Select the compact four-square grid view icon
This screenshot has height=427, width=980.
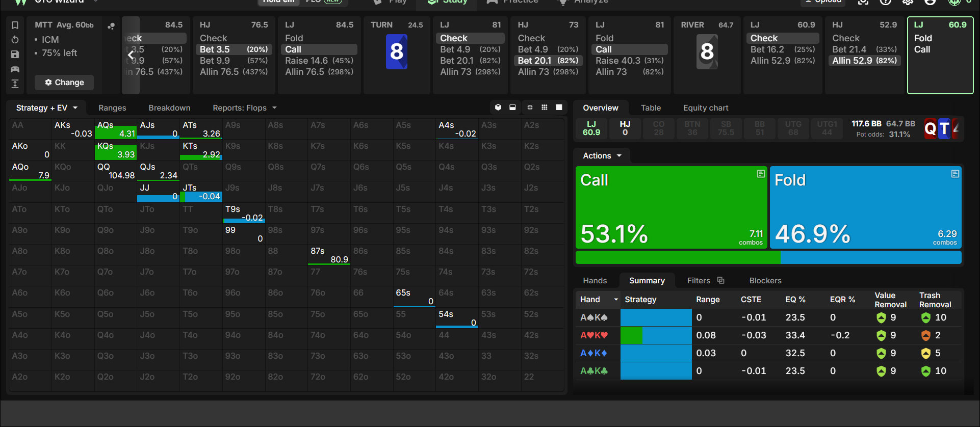click(x=530, y=108)
